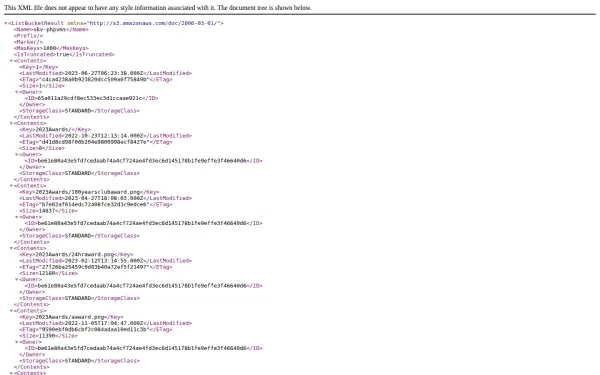Click the Key element with value 1
Viewport: 600px width, 375px height.
click(39, 67)
